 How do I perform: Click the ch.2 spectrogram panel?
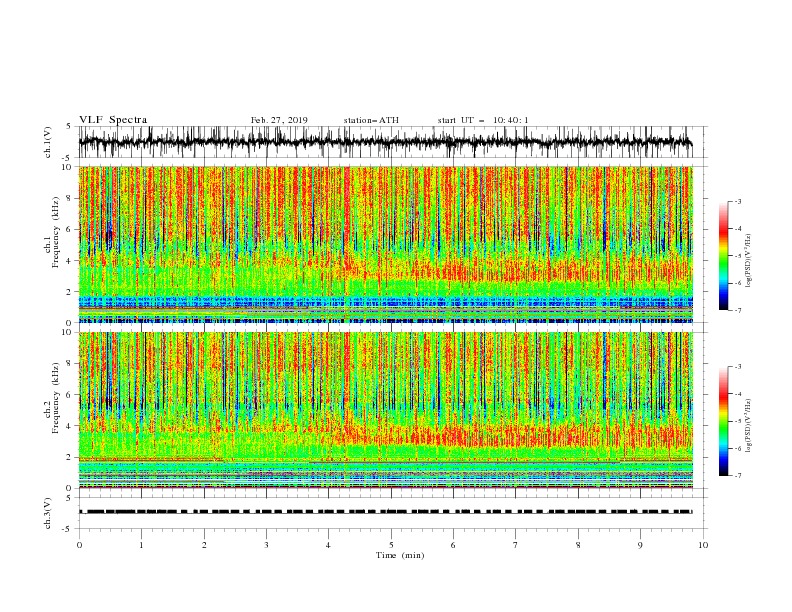(385, 410)
